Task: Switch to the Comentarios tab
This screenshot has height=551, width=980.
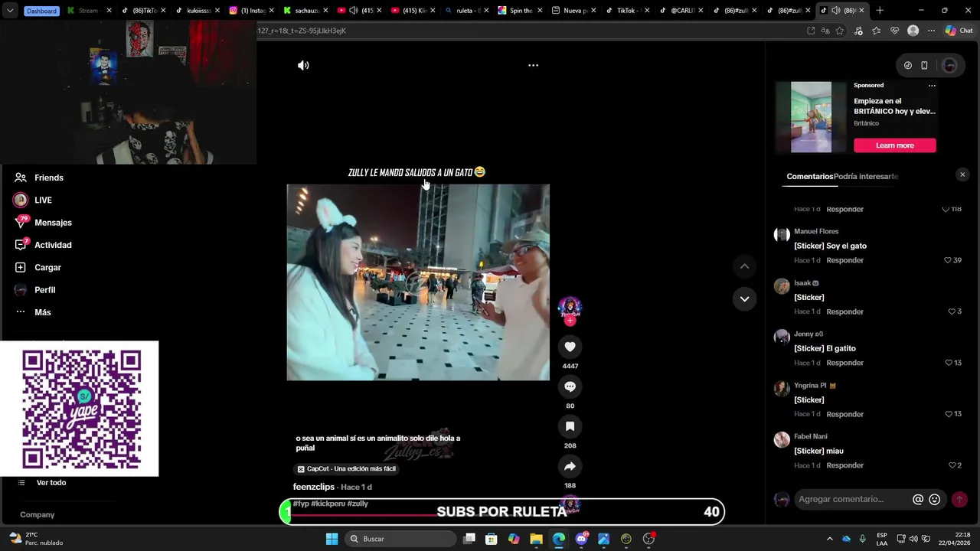Action: pyautogui.click(x=809, y=177)
